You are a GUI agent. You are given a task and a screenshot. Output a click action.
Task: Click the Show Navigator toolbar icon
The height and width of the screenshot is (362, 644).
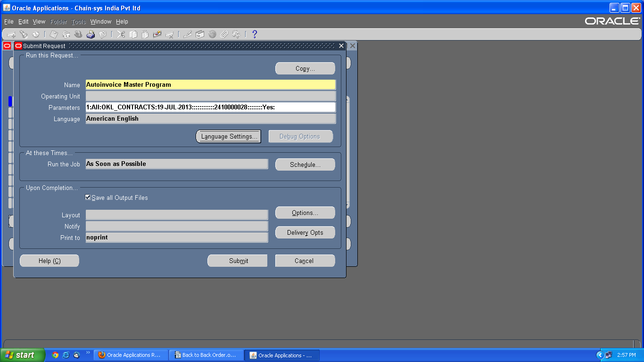36,34
